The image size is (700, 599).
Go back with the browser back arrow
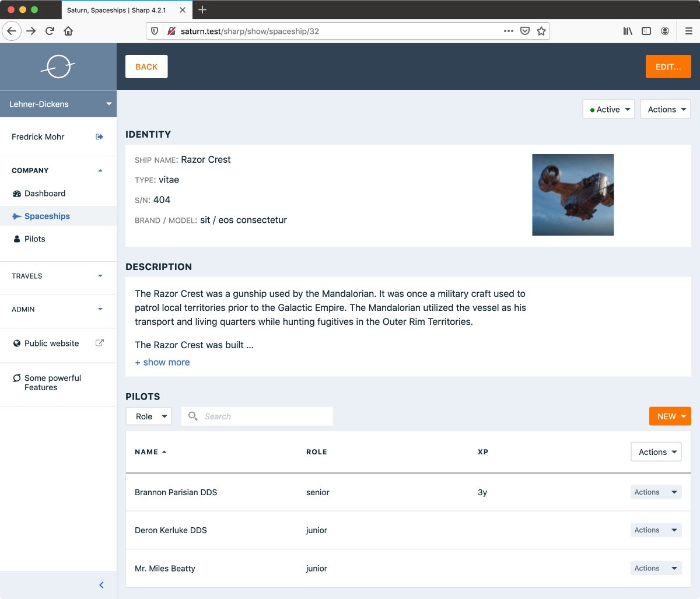(x=12, y=31)
